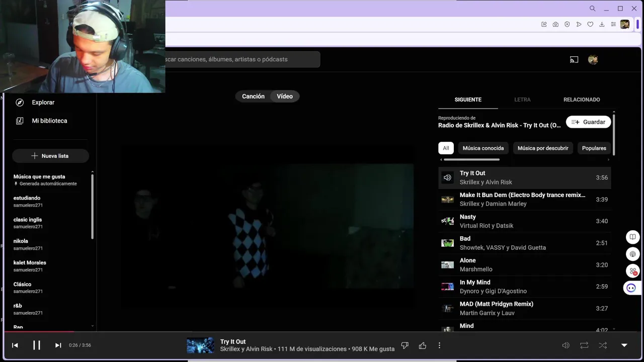Open the browser sidebar assistant chat icon
This screenshot has width=644, height=362.
coord(631,288)
